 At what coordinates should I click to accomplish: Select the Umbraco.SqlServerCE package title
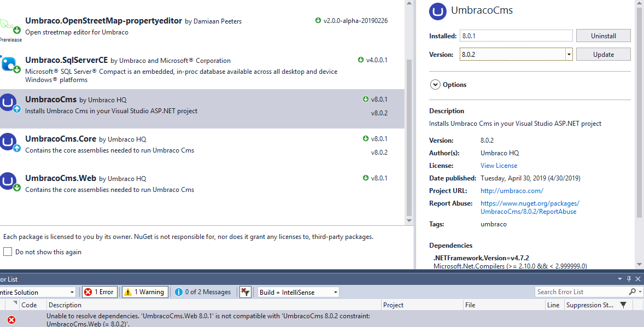(67, 60)
